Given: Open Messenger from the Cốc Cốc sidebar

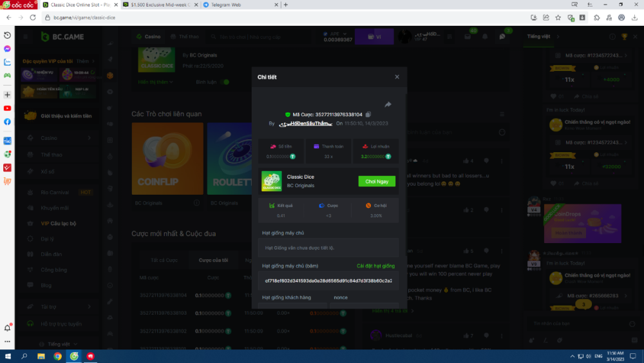Looking at the screenshot, I should [7, 48].
